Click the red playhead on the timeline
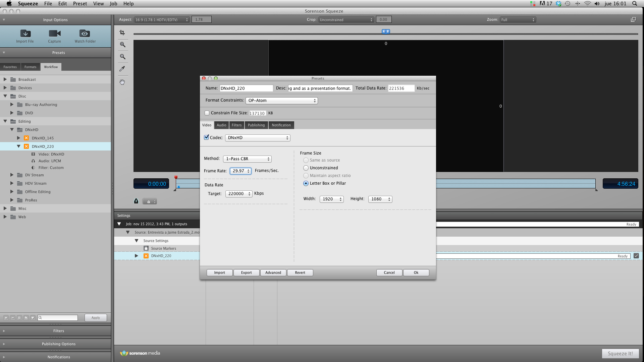Screen dimensions: 644x362 (176, 178)
